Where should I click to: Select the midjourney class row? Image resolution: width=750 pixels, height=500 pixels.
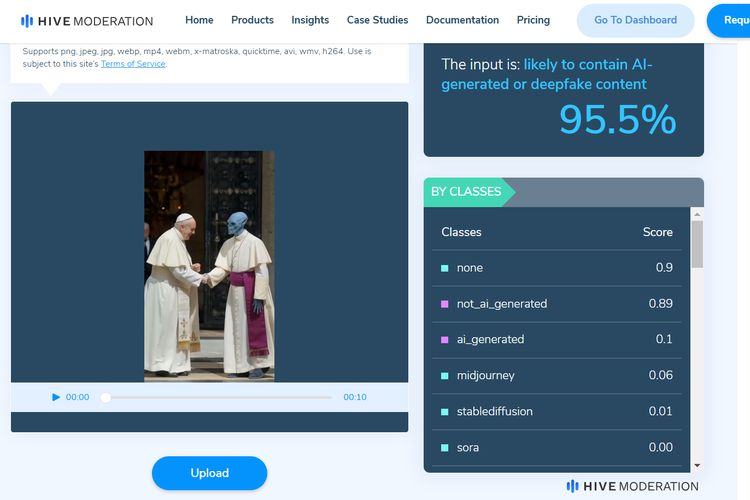[557, 375]
